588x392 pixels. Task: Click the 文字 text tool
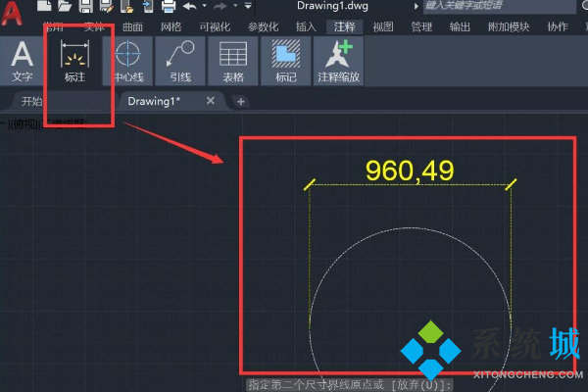click(x=22, y=60)
